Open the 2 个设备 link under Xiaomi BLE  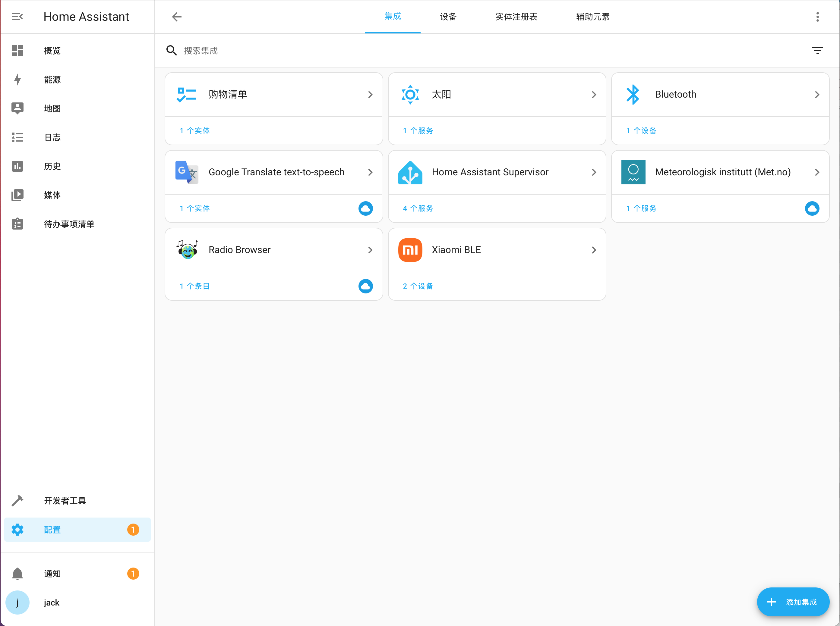click(x=418, y=286)
